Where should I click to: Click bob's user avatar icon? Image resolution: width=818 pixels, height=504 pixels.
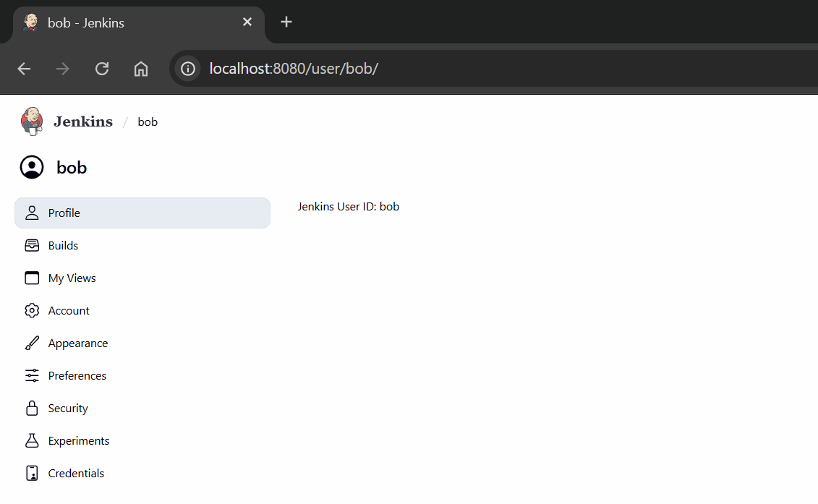point(32,168)
